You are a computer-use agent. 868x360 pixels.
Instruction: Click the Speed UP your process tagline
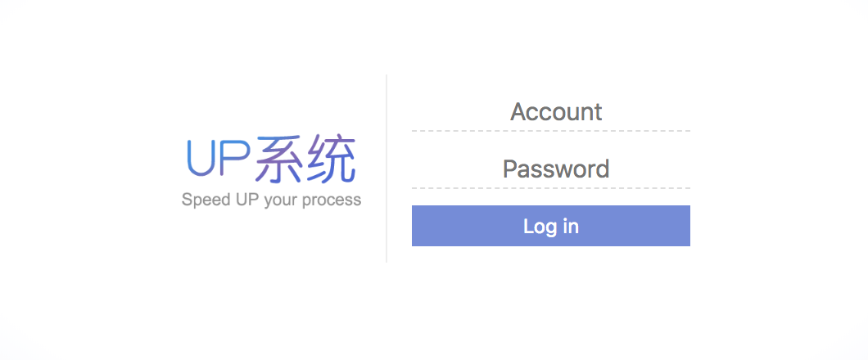click(x=271, y=200)
